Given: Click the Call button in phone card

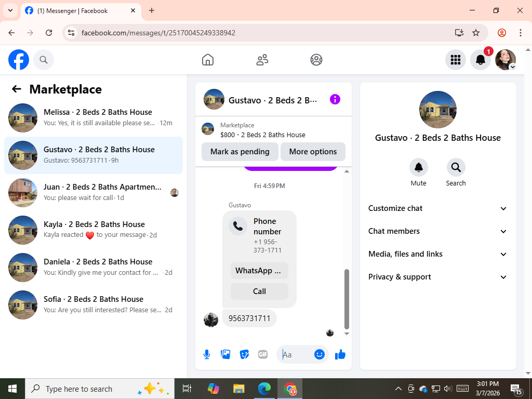Looking at the screenshot, I should click(x=259, y=291).
